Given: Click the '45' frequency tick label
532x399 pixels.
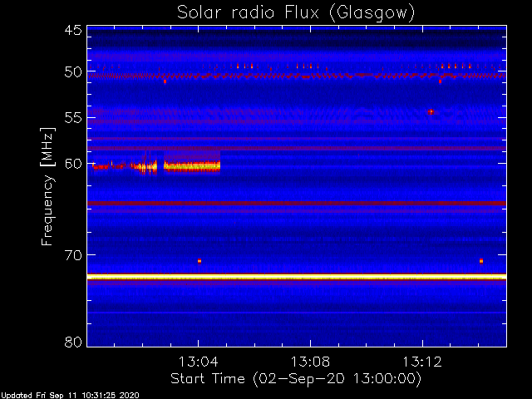Looking at the screenshot, I should [x=73, y=31].
